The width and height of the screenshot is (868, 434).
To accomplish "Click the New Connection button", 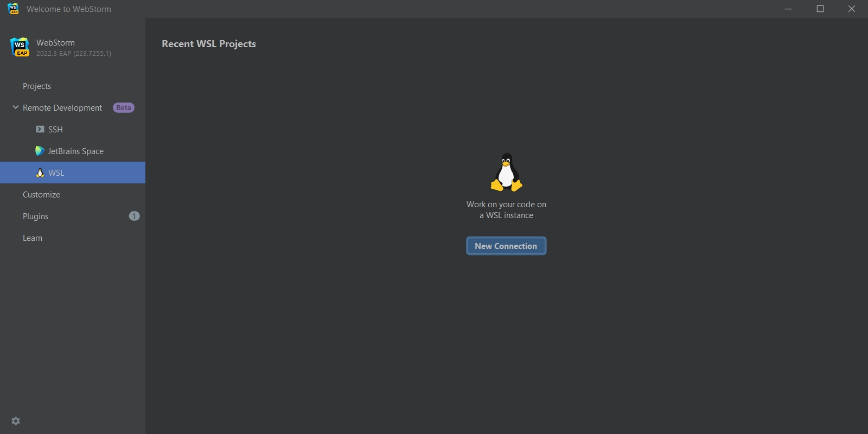I will pyautogui.click(x=506, y=246).
